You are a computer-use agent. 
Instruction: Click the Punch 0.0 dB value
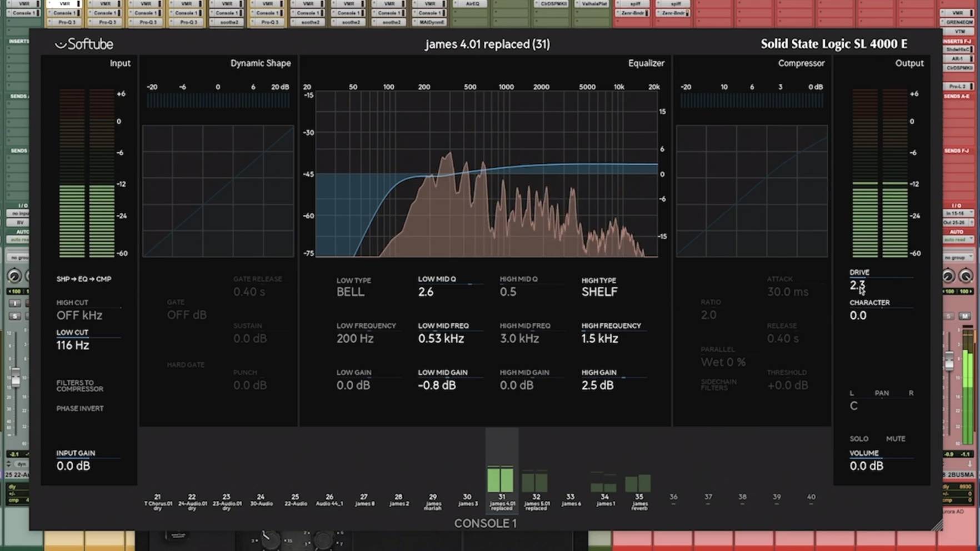coord(249,385)
